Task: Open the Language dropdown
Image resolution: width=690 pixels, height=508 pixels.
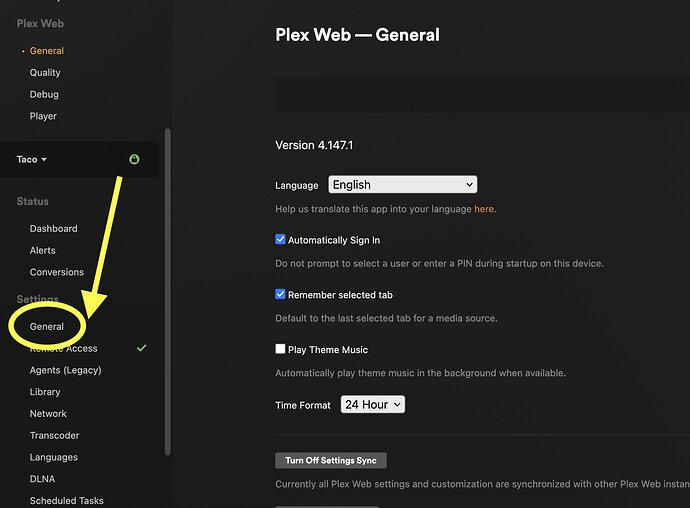Action: [x=402, y=185]
